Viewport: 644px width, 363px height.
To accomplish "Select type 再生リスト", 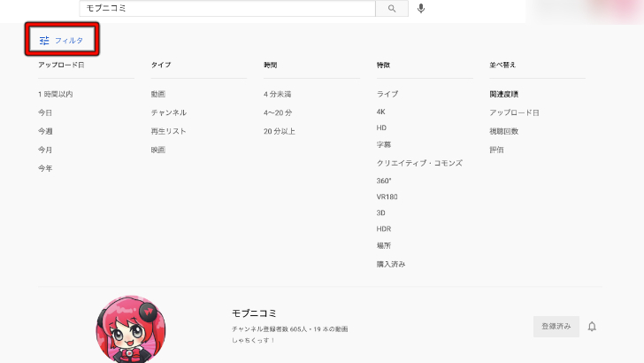I will tap(168, 131).
